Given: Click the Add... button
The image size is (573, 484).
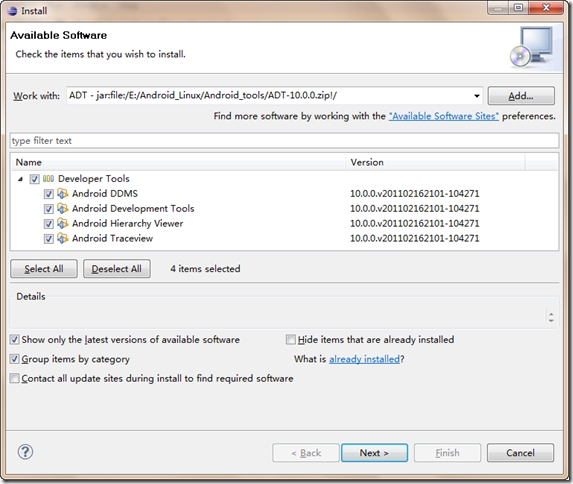Looking at the screenshot, I should [x=521, y=96].
